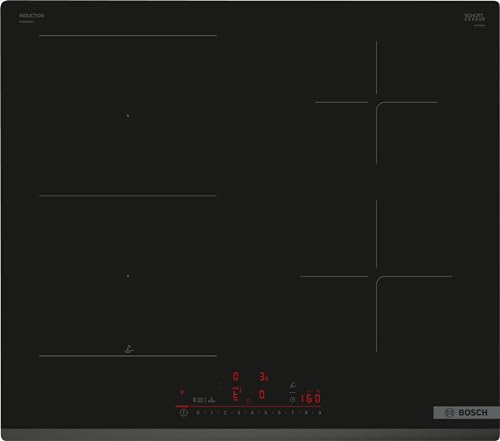Tap the center dot of front flex zone
Screen dimensions: 500x441
[x=128, y=276]
